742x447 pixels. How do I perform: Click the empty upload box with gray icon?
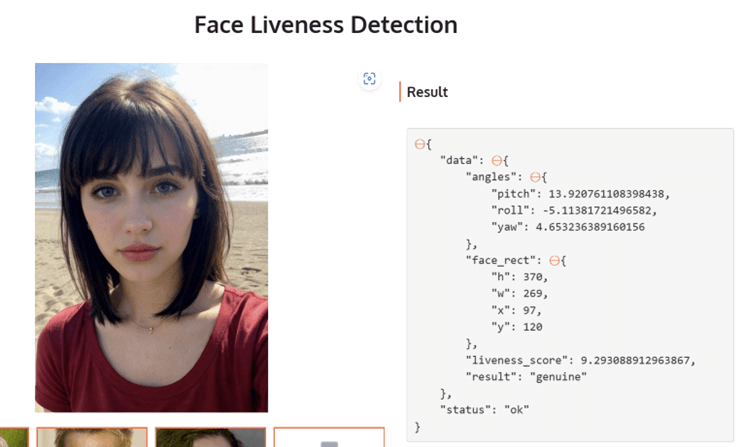329,437
